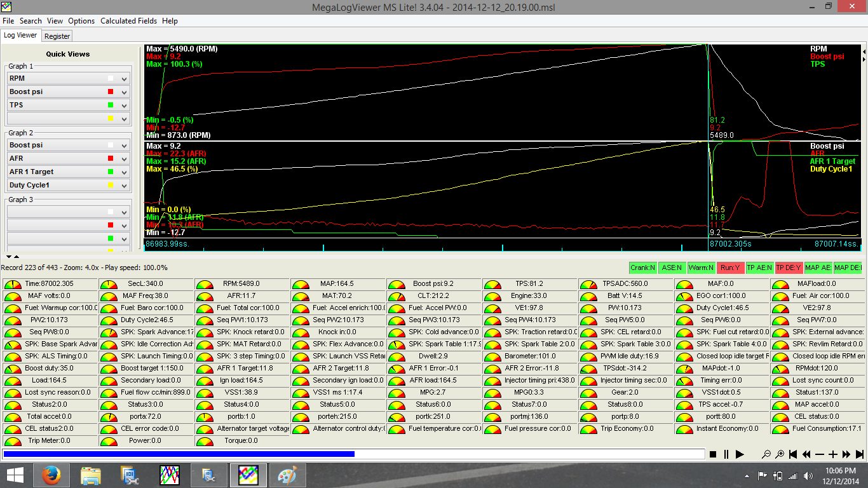The width and height of the screenshot is (868, 488).
Task: Open the Graph 2 AFR field dropdown
Action: click(x=125, y=159)
